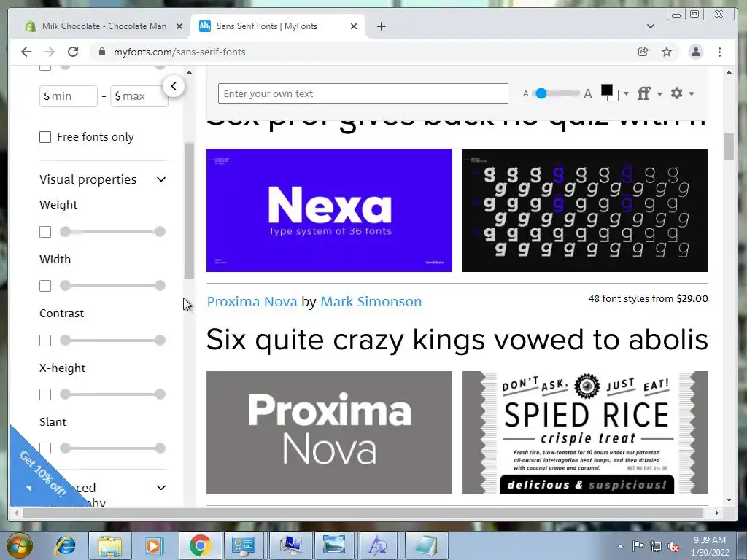Click the Proxima Nova sample sentence preview
The image size is (747, 560).
pyautogui.click(x=457, y=340)
